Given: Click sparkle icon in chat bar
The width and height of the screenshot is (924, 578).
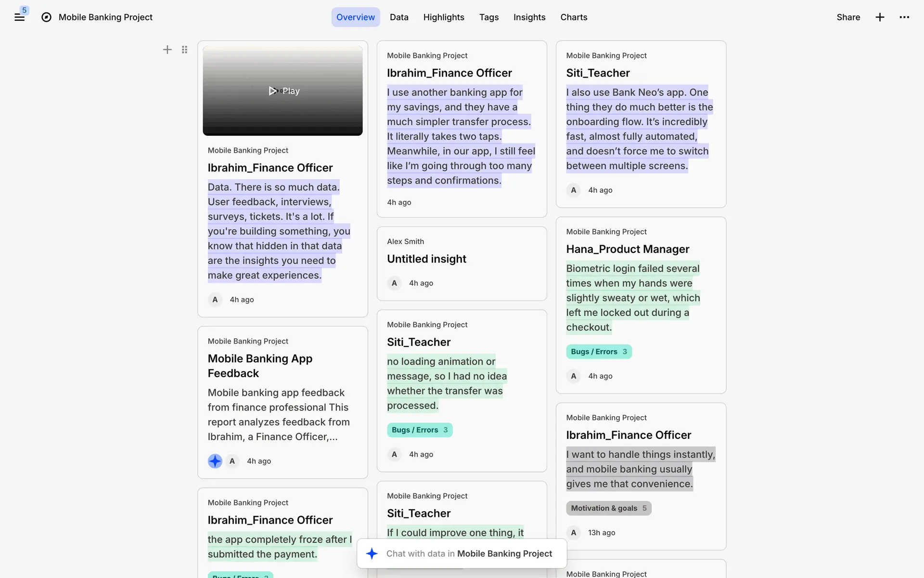Looking at the screenshot, I should coord(372,553).
